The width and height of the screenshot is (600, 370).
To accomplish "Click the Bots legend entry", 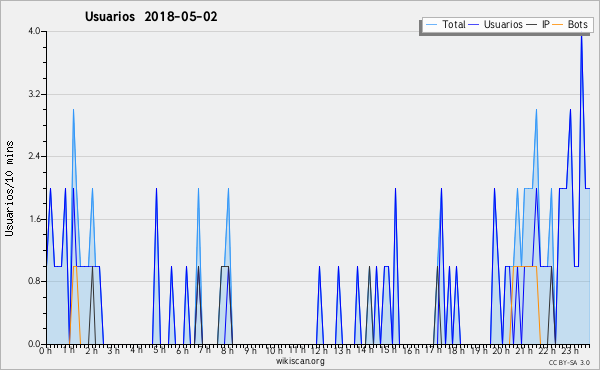I will pos(570,24).
